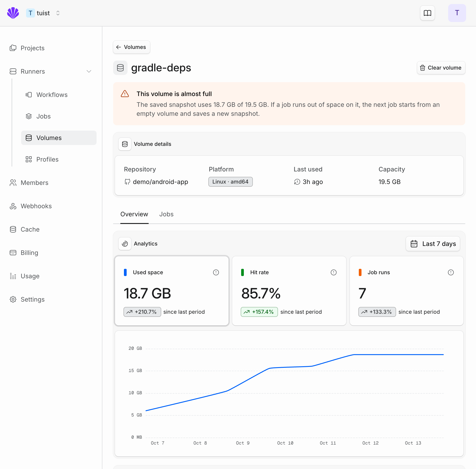This screenshot has width=476, height=469.
Task: Select Volumes in the sidebar
Action: pyautogui.click(x=59, y=138)
